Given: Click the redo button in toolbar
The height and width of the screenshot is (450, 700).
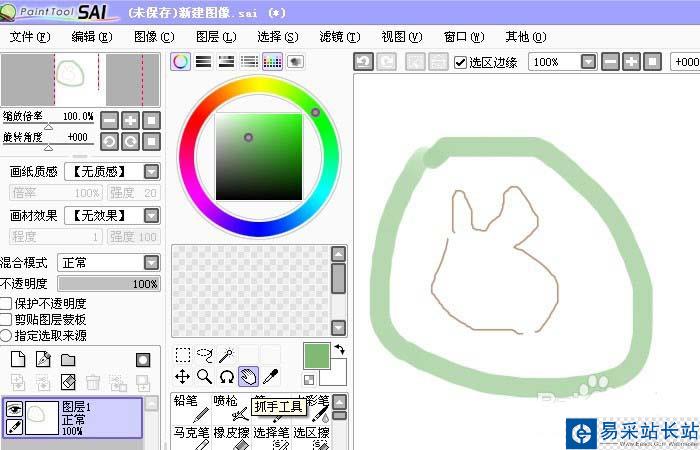Looking at the screenshot, I should coord(387,62).
